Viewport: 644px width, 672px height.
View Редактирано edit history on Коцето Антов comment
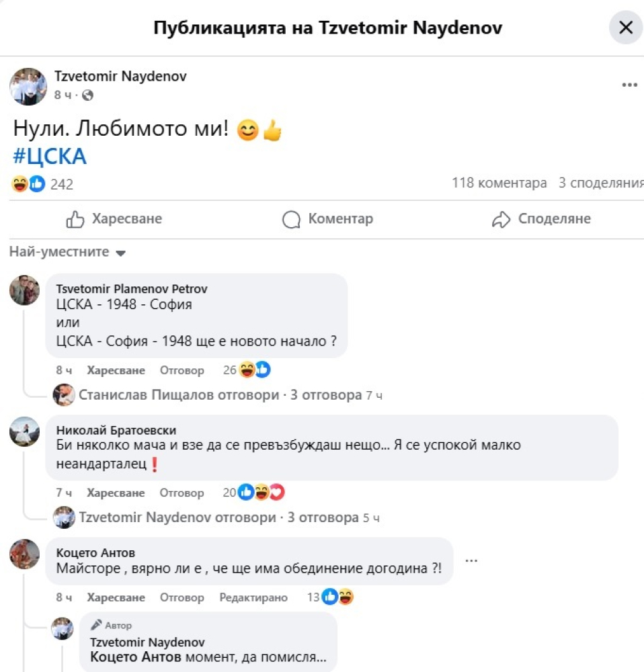tap(253, 597)
